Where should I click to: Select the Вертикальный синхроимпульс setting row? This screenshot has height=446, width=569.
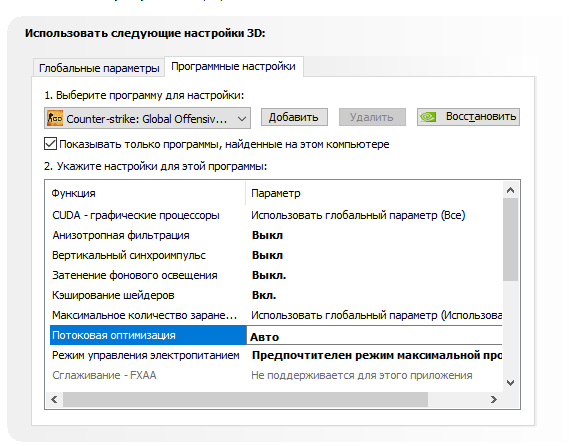(x=276, y=255)
